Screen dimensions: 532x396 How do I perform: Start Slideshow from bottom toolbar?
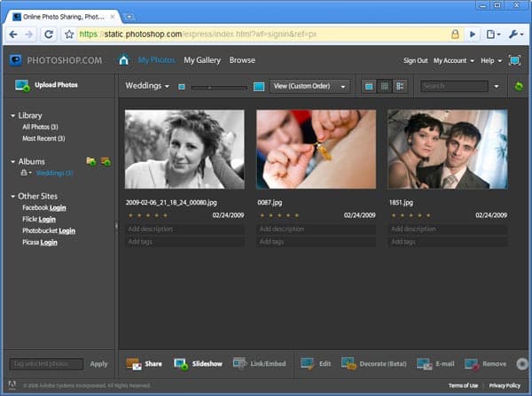(x=198, y=364)
